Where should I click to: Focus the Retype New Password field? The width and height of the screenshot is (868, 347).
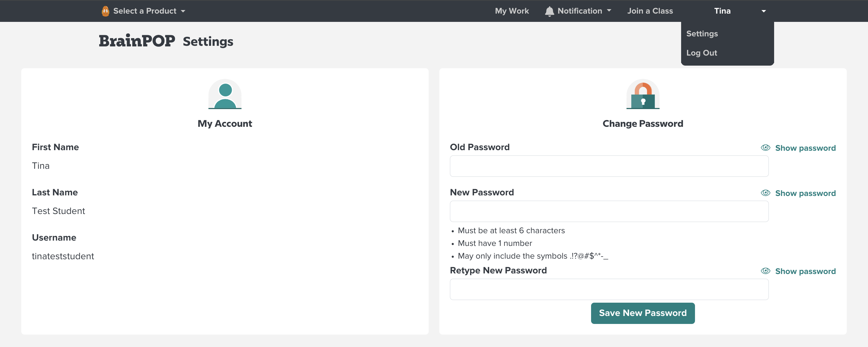[609, 289]
